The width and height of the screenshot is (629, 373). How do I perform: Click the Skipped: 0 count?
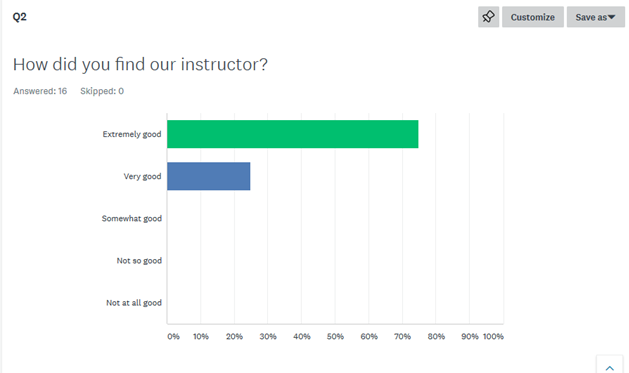coord(102,91)
